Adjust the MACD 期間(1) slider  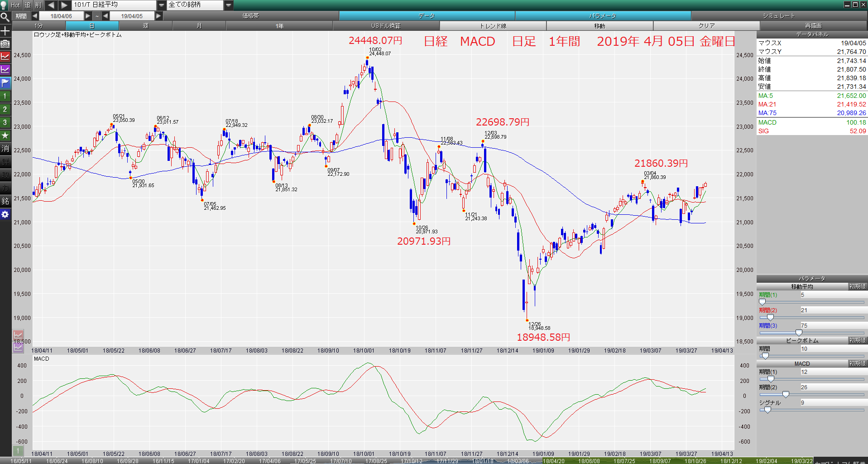coord(771,379)
